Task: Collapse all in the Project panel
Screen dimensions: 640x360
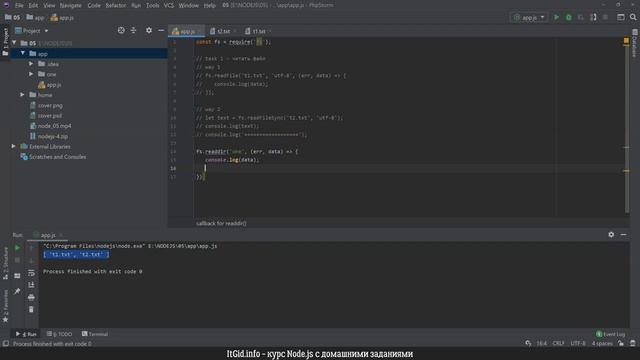Action: pos(133,31)
